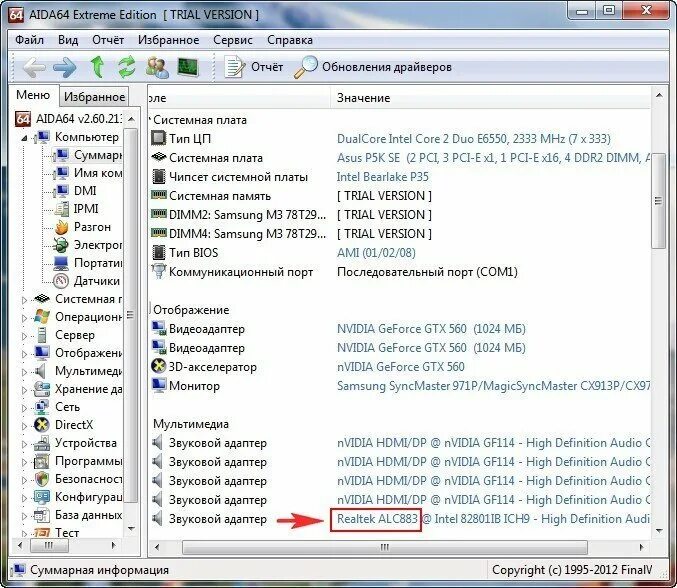Viewport: 677px width, 588px height.
Task: Expand the Хранение данных tree node
Action: (x=24, y=390)
